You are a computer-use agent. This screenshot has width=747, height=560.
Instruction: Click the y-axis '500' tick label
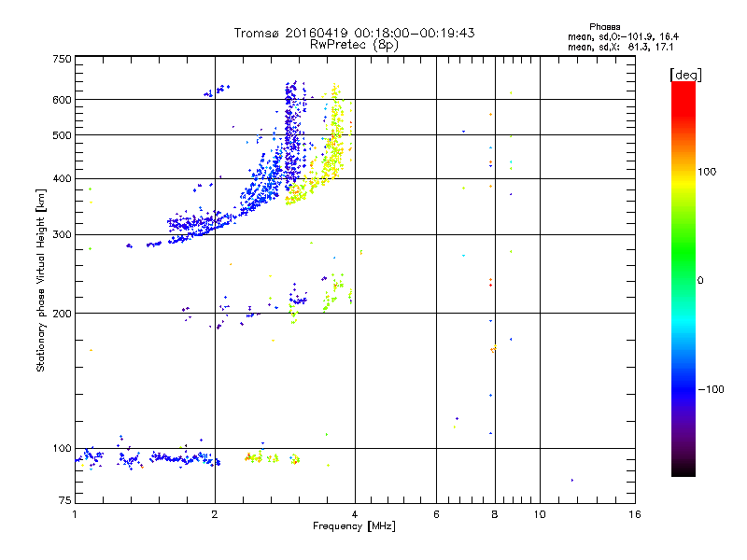coord(62,135)
